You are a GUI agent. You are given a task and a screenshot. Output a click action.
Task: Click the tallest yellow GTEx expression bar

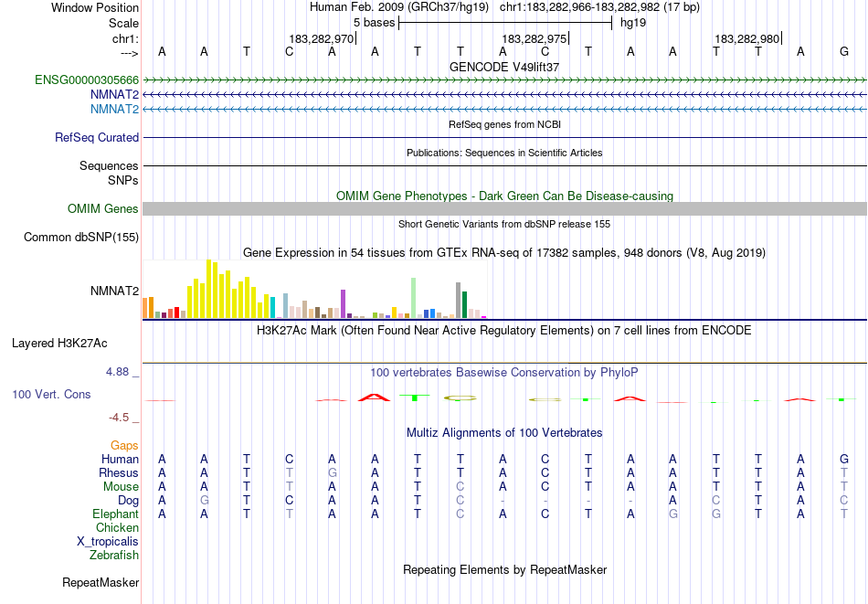[x=208, y=289]
